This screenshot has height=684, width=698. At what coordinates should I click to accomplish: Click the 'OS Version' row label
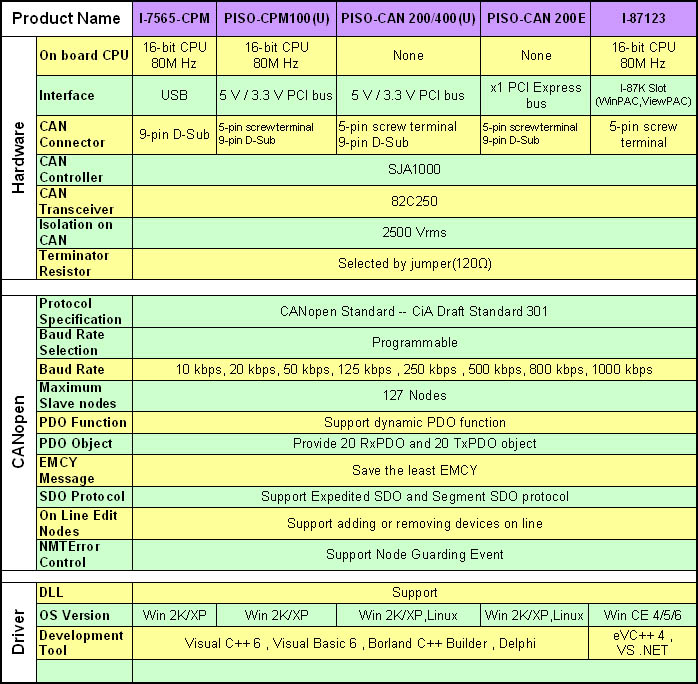84,615
